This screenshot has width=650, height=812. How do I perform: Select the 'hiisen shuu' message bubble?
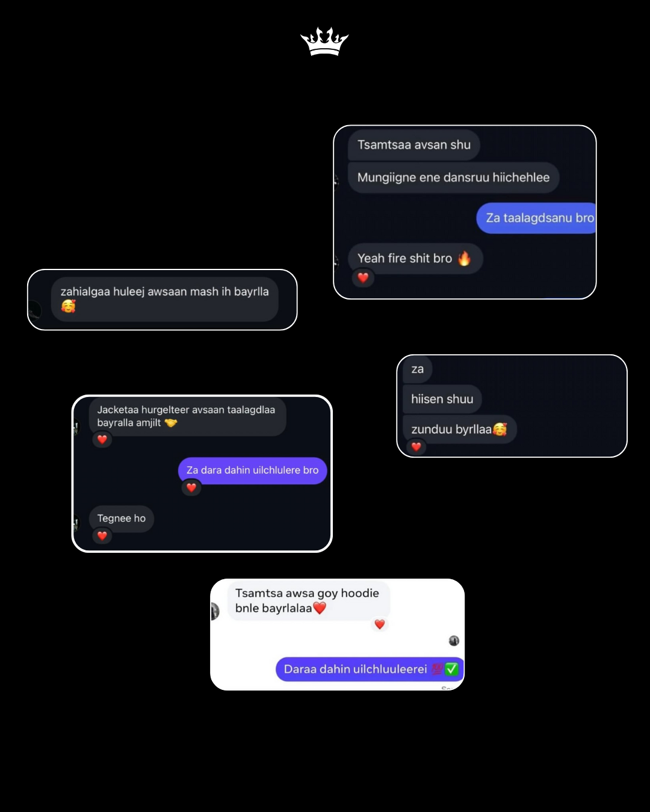pyautogui.click(x=442, y=399)
